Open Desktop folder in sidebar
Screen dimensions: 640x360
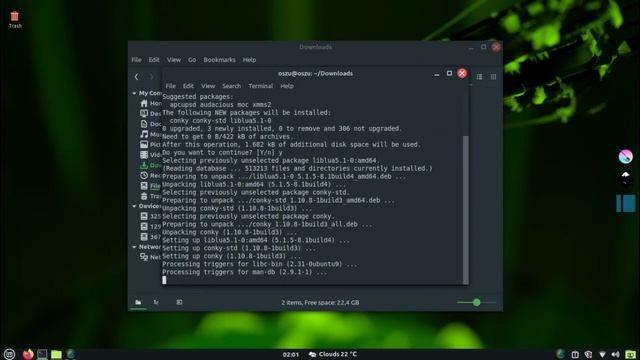coord(151,113)
